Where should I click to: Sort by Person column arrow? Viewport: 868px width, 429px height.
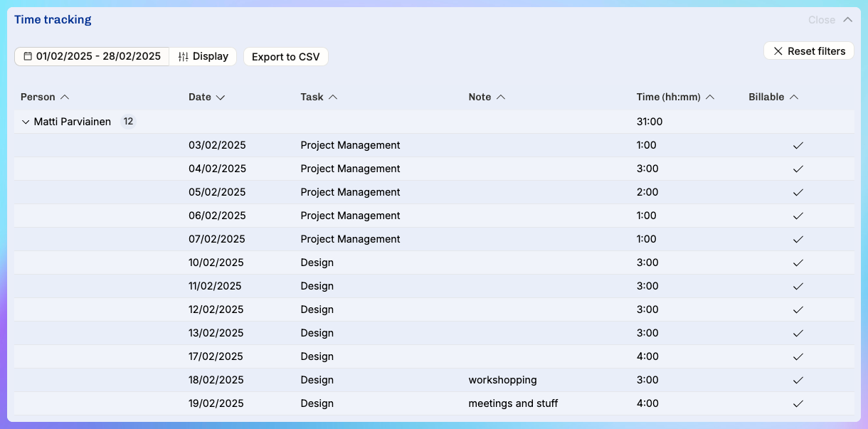click(65, 97)
